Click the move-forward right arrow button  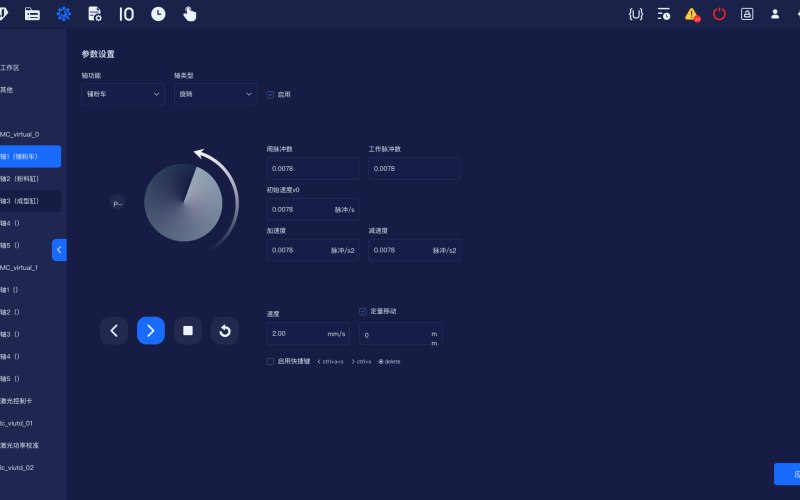point(151,331)
